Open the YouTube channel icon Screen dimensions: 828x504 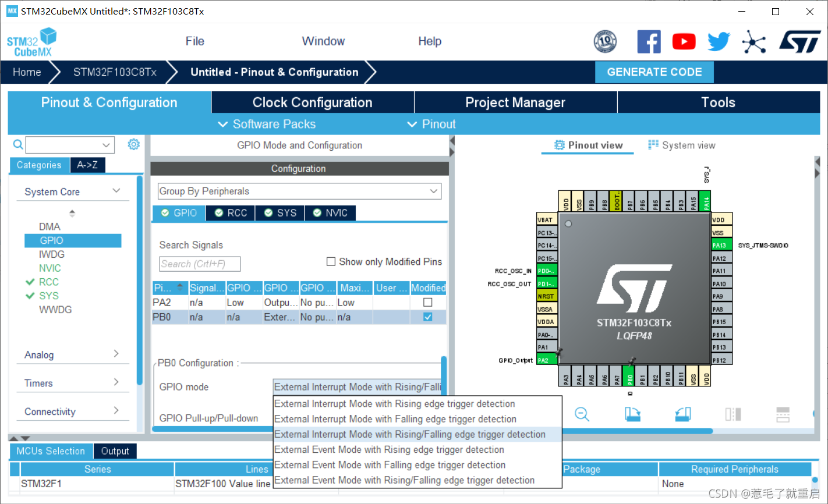pos(684,42)
